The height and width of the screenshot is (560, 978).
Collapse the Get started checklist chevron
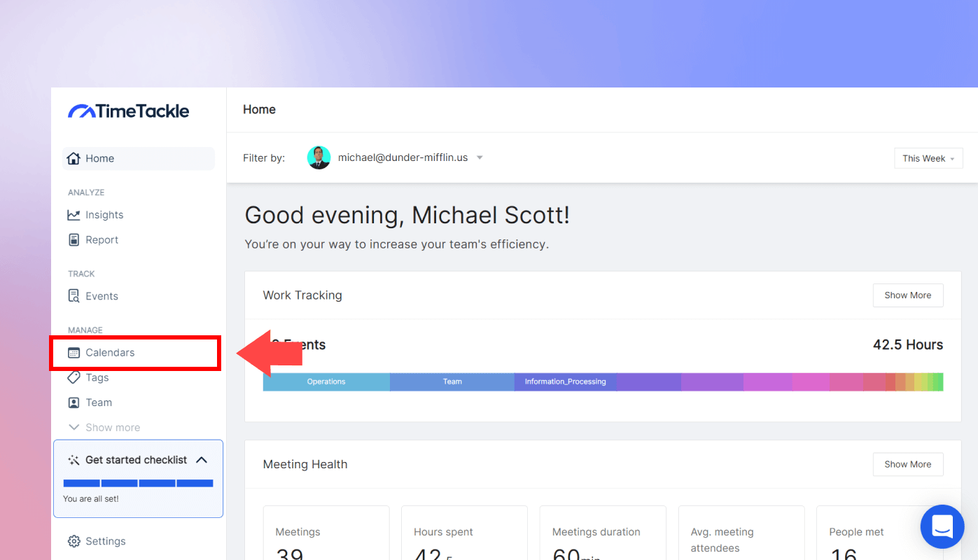tap(202, 460)
